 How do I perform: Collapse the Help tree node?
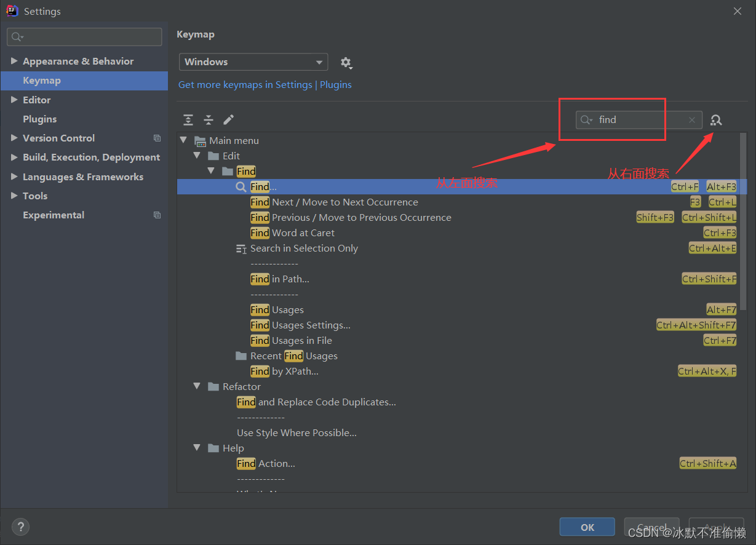197,448
